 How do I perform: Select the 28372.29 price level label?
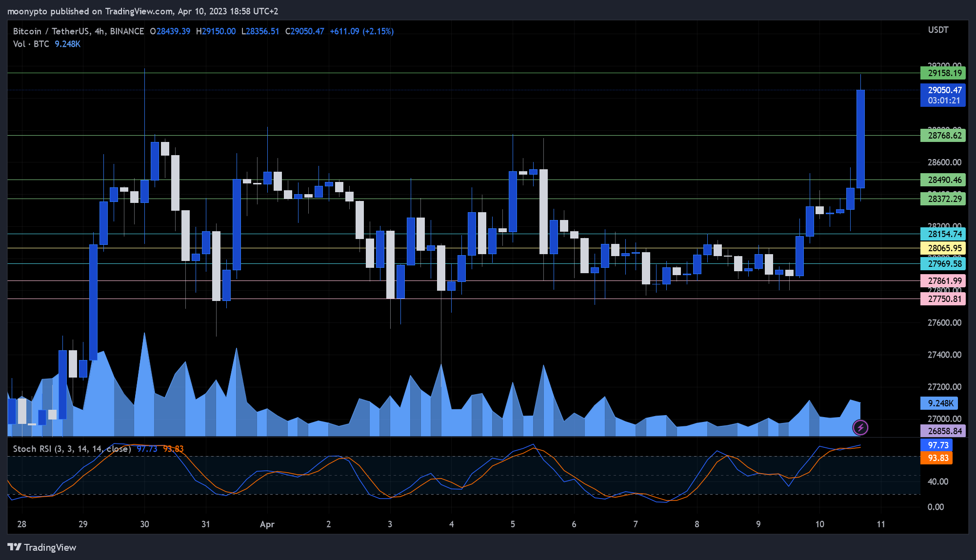943,199
